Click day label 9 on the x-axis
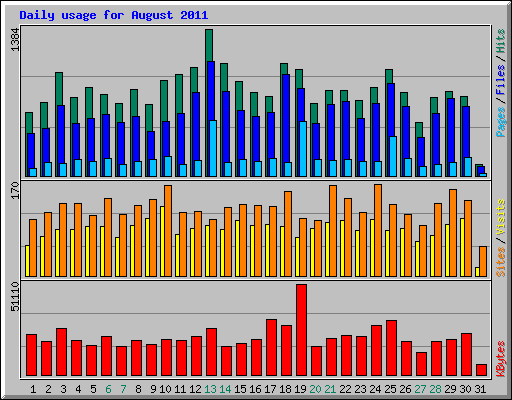Screen dimensions: 512x400 pyautogui.click(x=153, y=389)
